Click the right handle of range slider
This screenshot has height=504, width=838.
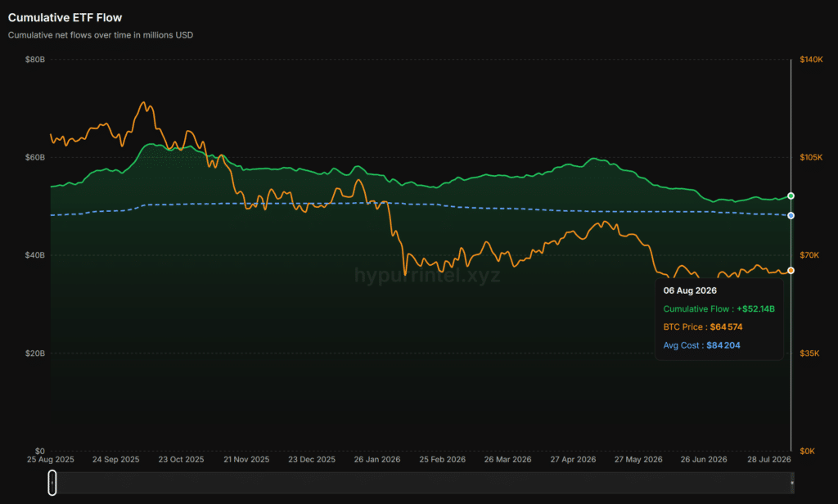pyautogui.click(x=792, y=483)
